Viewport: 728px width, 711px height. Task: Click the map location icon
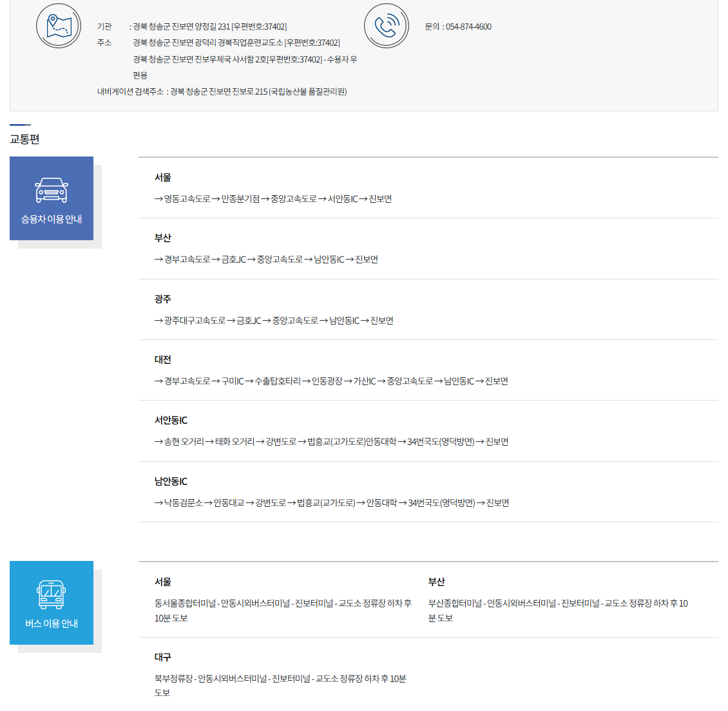coord(59,26)
